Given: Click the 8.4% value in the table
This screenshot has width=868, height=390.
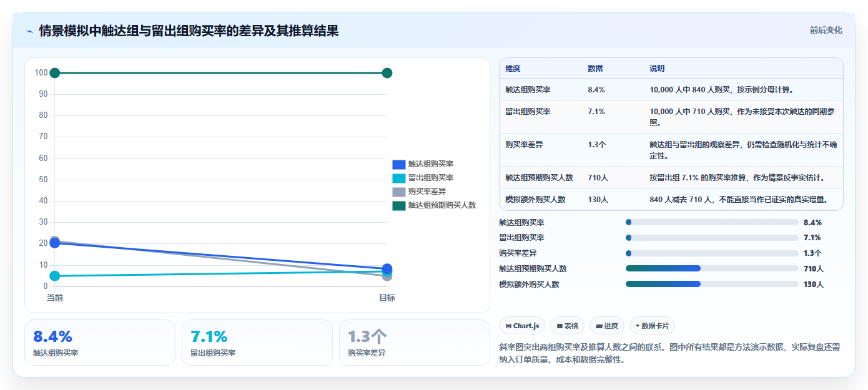Looking at the screenshot, I should (596, 89).
